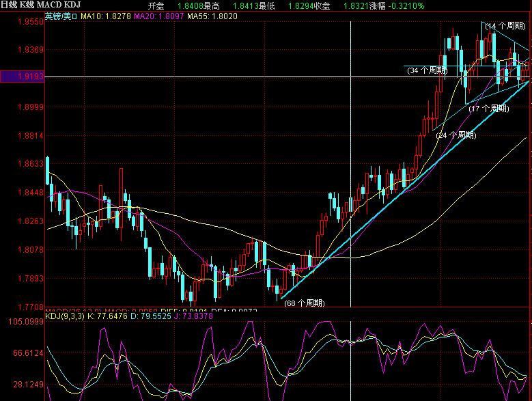Click the (14 个周期) period annotation
This screenshot has height=401, width=532.
tap(505, 25)
